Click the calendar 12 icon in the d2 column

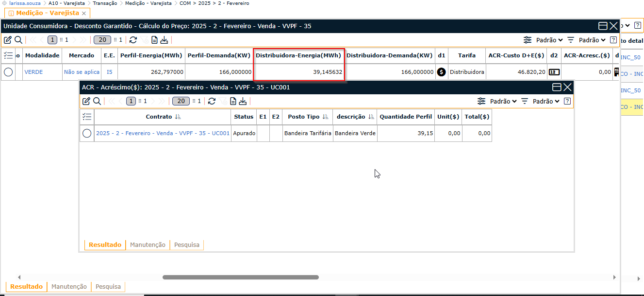pos(554,72)
